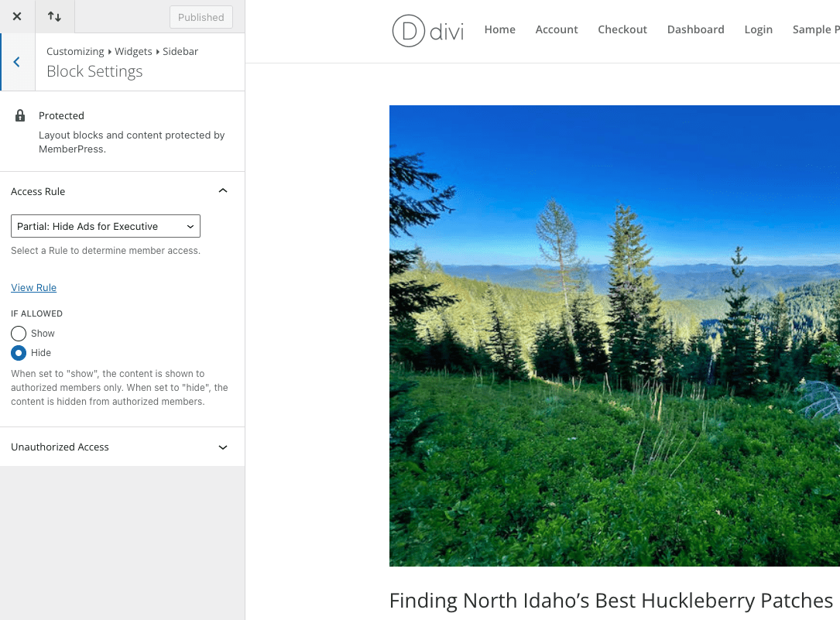
Task: Open the access rule dropdown
Action: (105, 226)
